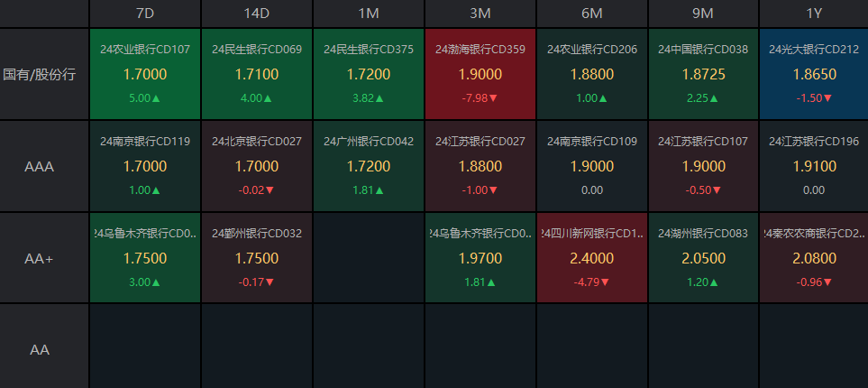Click the AA+ rating row header
Screen dimensions: 868x388
pos(39,258)
